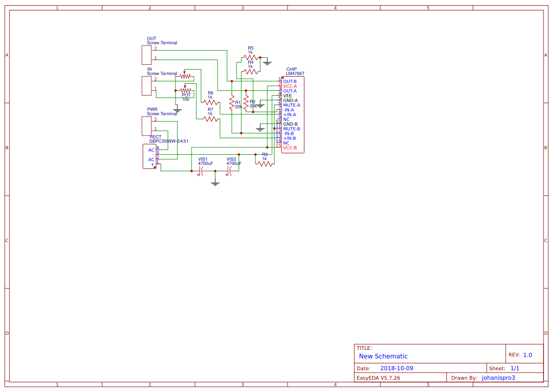553x392 pixels.
Task: Click the New Schematic title text
Action: coord(384,356)
